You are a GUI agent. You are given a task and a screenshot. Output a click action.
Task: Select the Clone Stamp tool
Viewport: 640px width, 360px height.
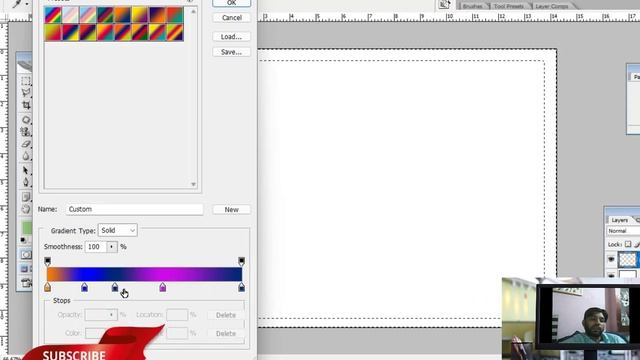pyautogui.click(x=26, y=131)
